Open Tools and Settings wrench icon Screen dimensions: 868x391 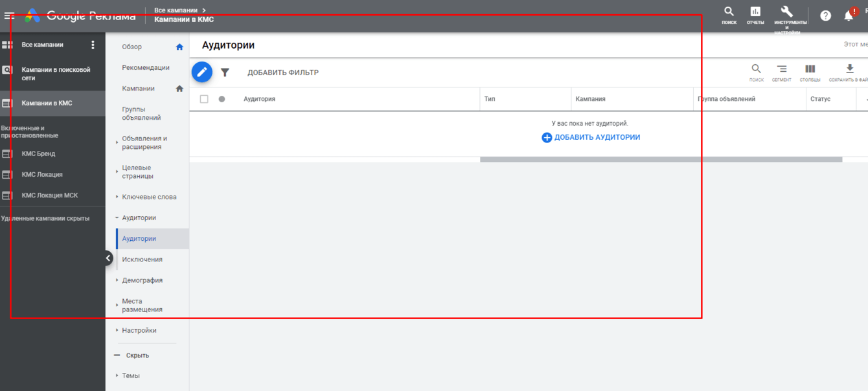click(x=786, y=12)
